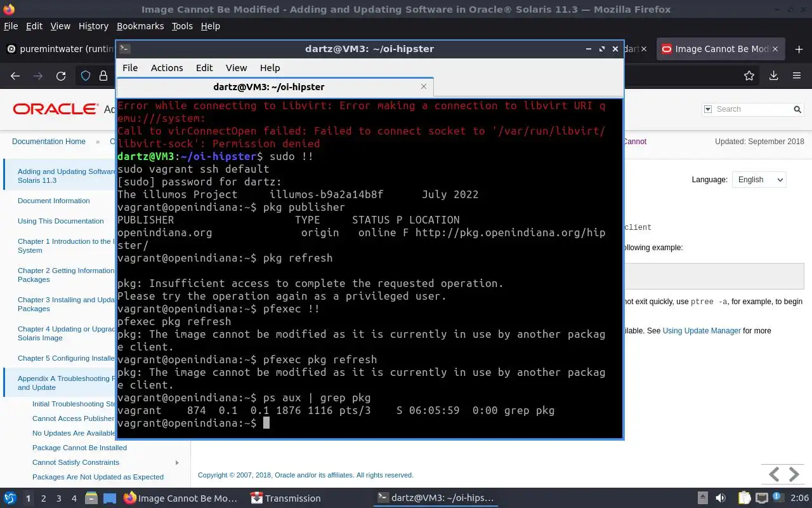The width and height of the screenshot is (812, 508).
Task: Open the Using Update Manager link
Action: click(x=702, y=331)
